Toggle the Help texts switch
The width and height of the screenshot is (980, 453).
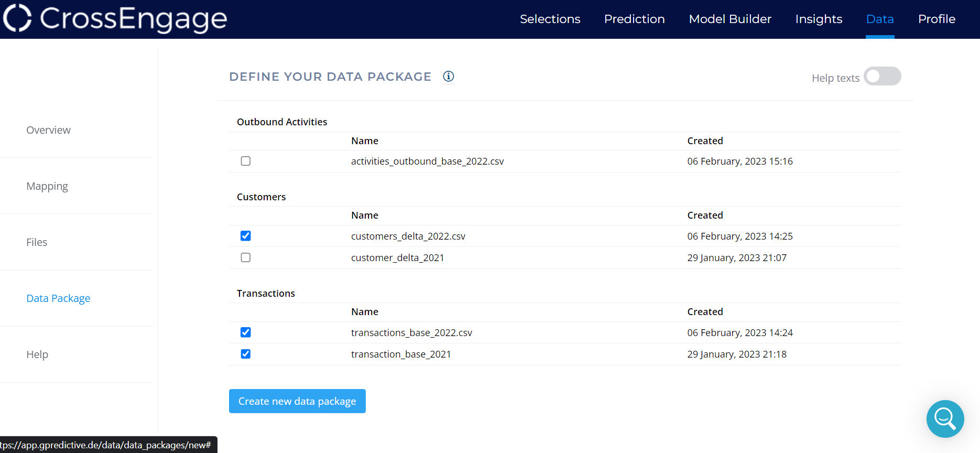[x=882, y=77]
